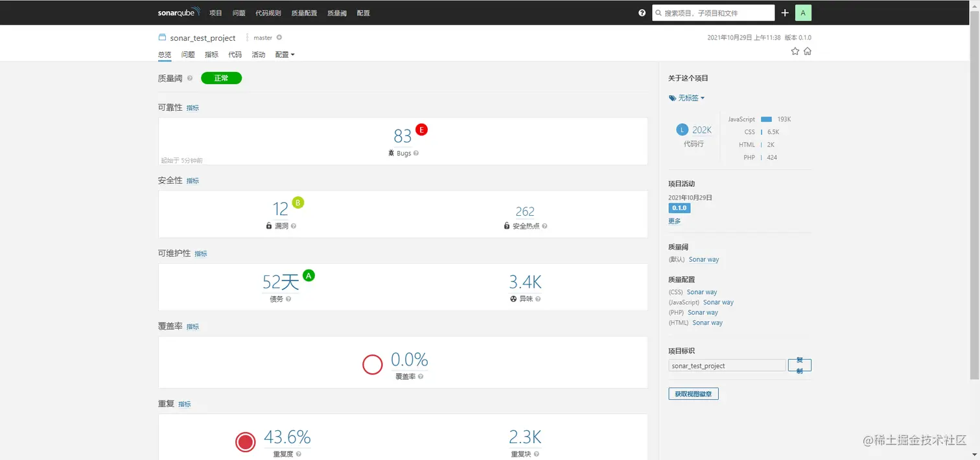This screenshot has height=460, width=980.
Task: Open the 12 vulnerabilities count link
Action: tap(280, 209)
